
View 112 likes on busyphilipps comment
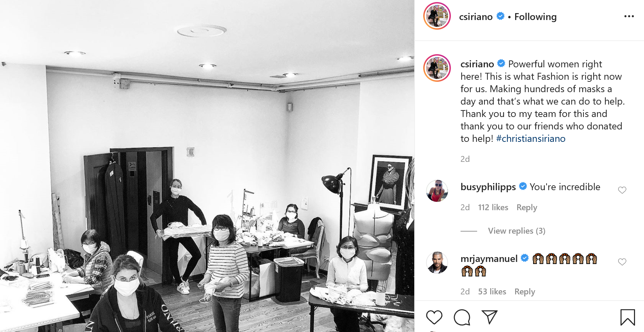[493, 207]
